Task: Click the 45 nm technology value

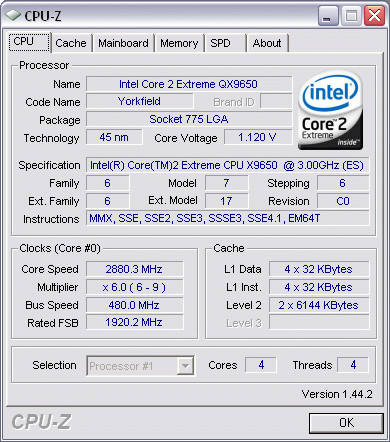Action: [x=114, y=137]
